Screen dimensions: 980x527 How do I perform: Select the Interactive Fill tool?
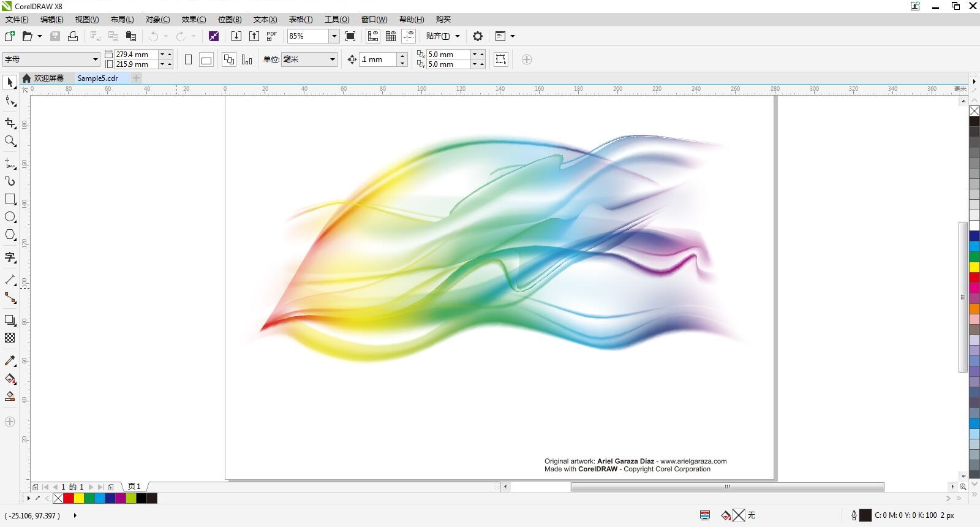pyautogui.click(x=10, y=379)
